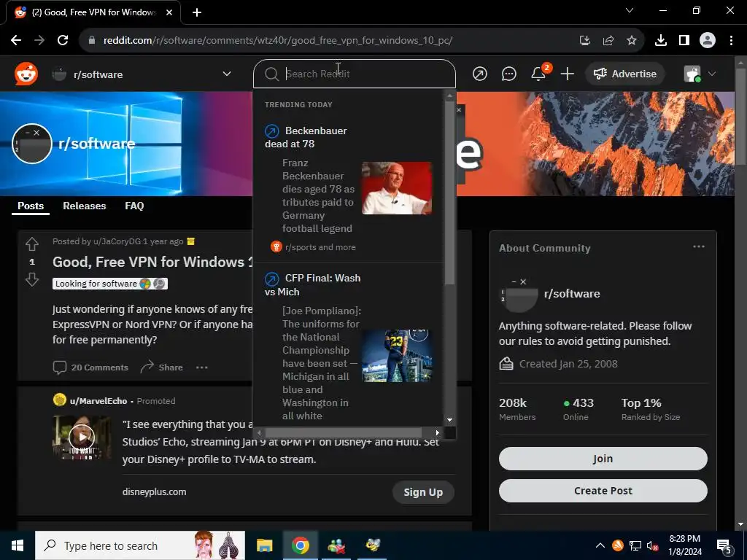This screenshot has height=560, width=747.
Task: Downvote the Good, Free VPN post
Action: 32,279
